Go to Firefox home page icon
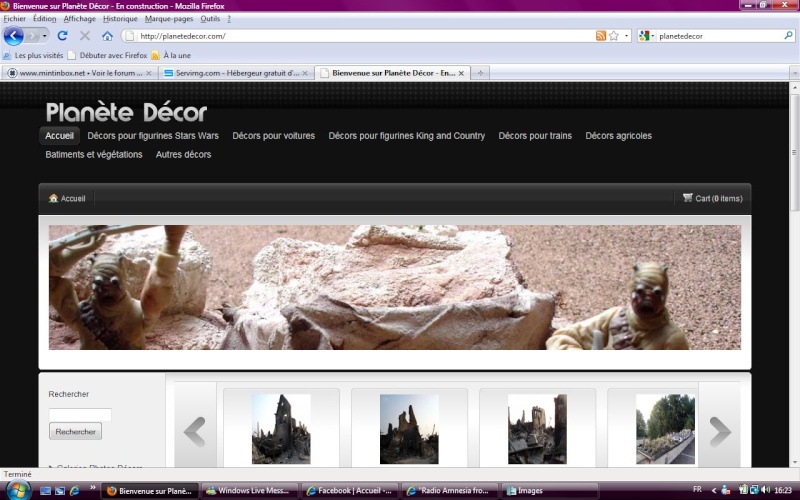Image resolution: width=800 pixels, height=500 pixels. (107, 36)
